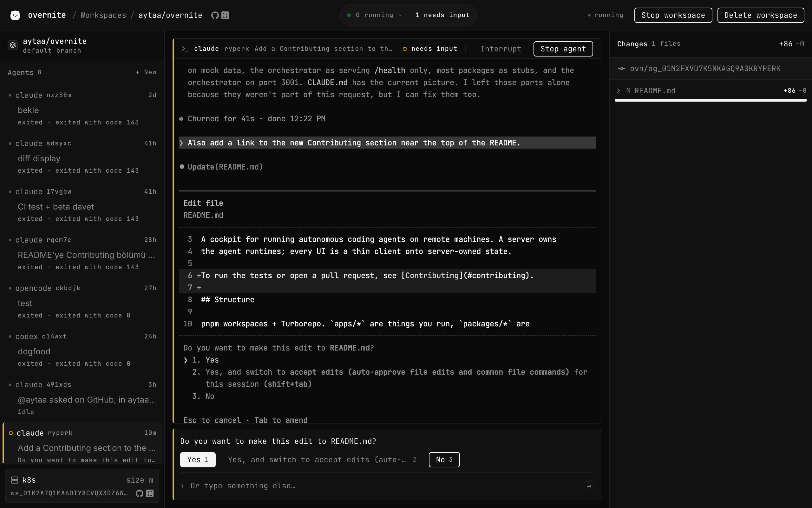Click 'Changes 1 files' panel header

[649, 44]
